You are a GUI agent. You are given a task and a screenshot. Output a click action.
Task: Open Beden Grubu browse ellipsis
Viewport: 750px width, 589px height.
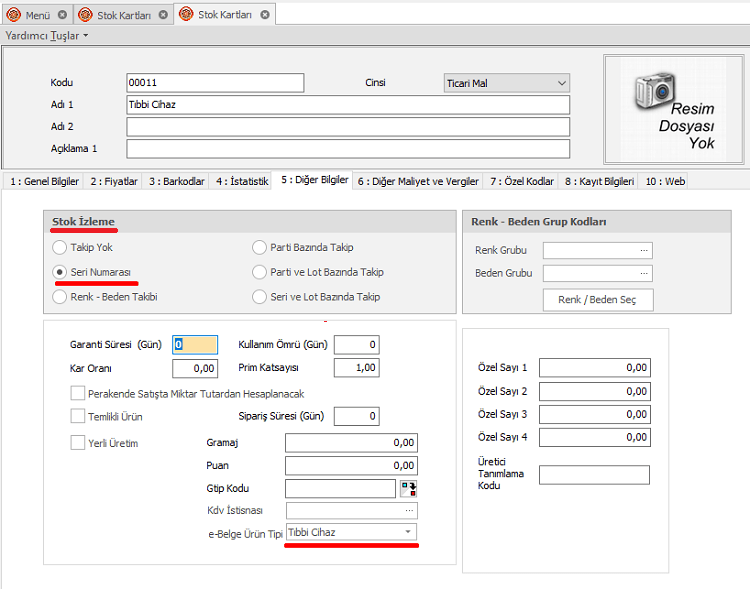(644, 273)
